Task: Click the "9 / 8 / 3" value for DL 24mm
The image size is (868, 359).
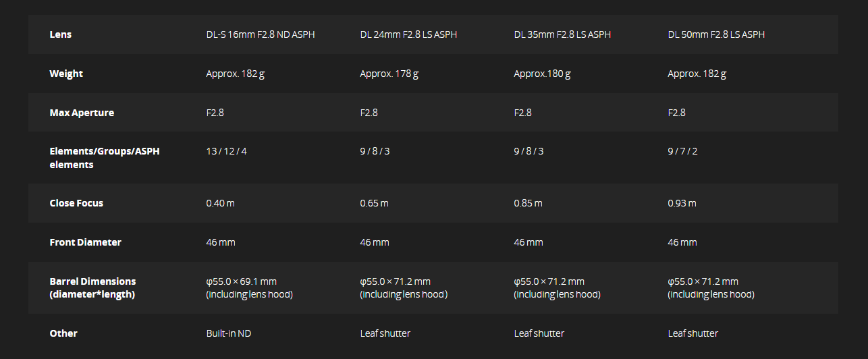Action: [x=375, y=151]
